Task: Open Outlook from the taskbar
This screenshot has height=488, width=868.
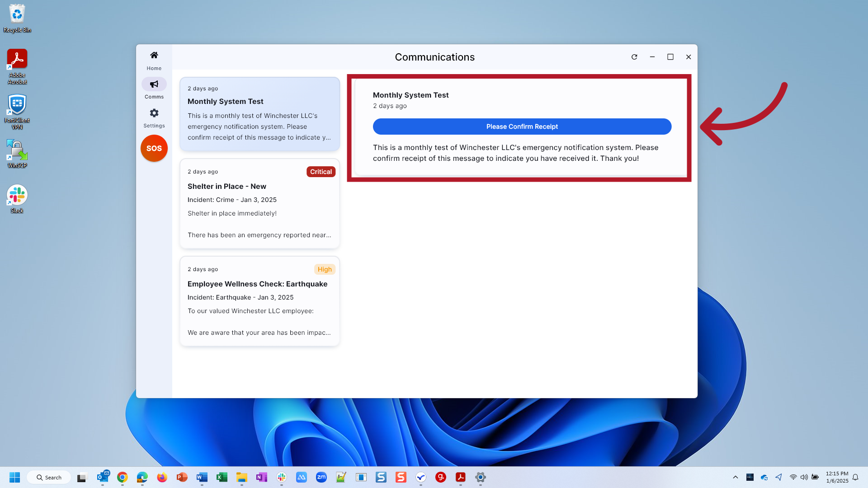Action: tap(103, 477)
